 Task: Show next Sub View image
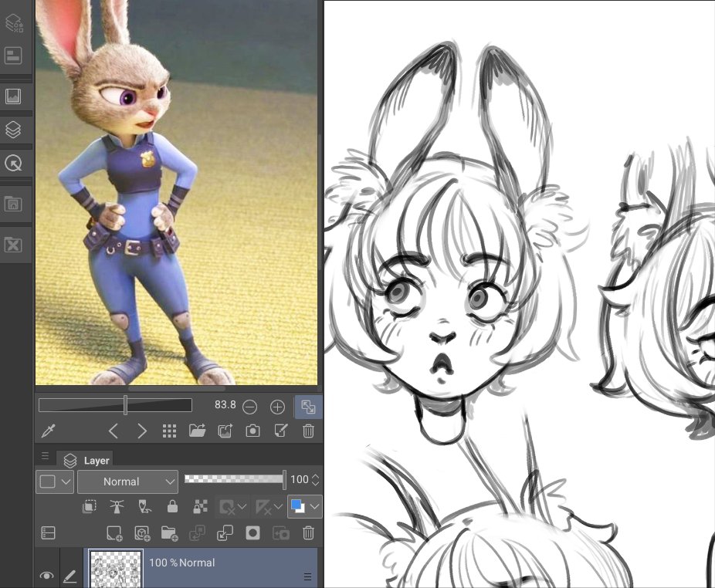pos(142,431)
